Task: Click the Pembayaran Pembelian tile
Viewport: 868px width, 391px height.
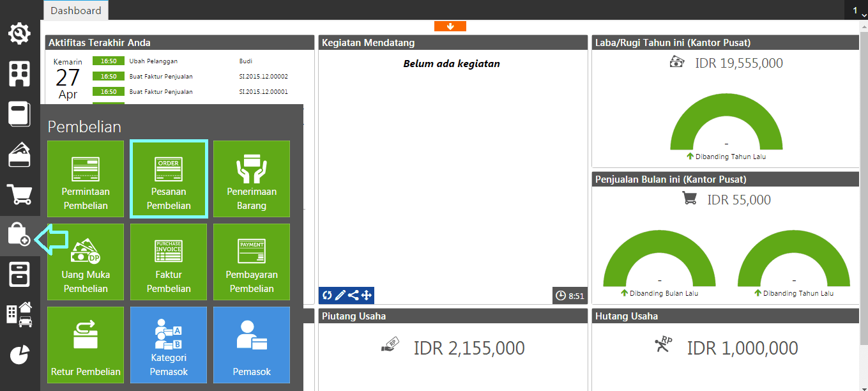Action: click(x=251, y=262)
